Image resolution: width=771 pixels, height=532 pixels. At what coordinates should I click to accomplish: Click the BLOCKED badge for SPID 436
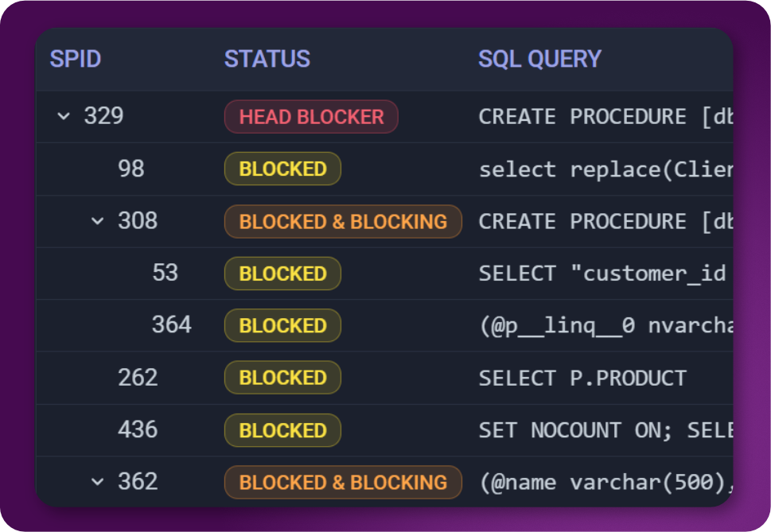click(x=282, y=430)
